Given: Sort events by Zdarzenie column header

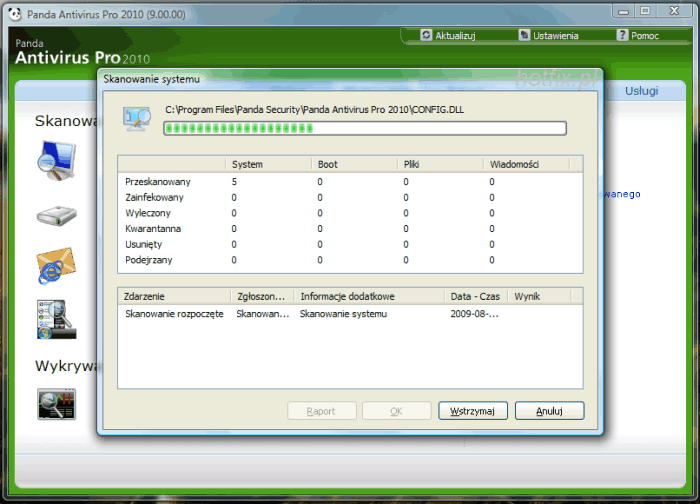Looking at the screenshot, I should pyautogui.click(x=174, y=297).
